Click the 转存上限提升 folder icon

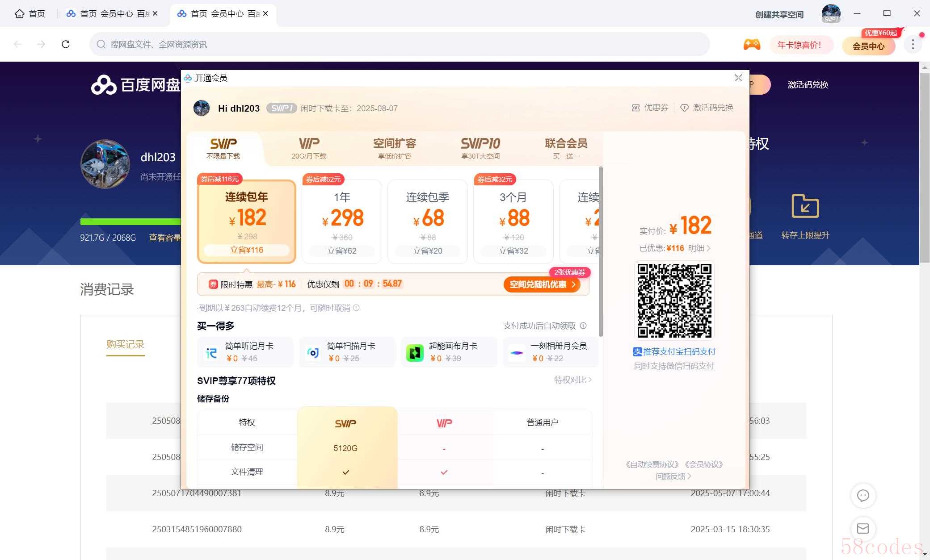805,206
